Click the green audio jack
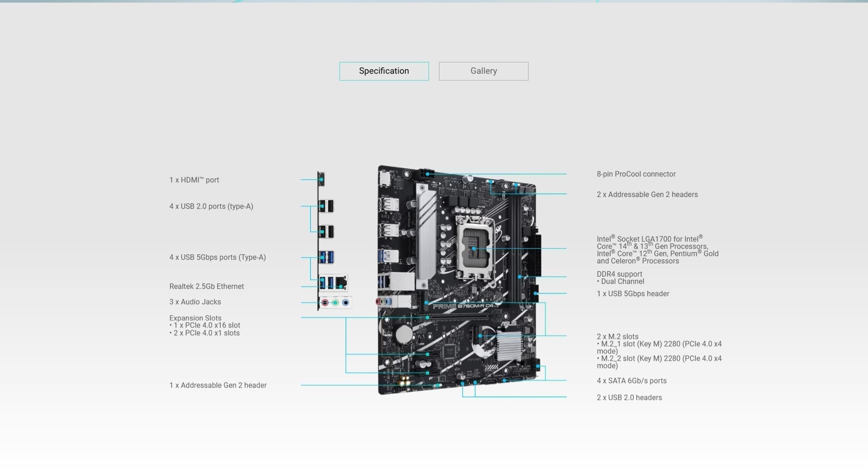 [x=335, y=303]
